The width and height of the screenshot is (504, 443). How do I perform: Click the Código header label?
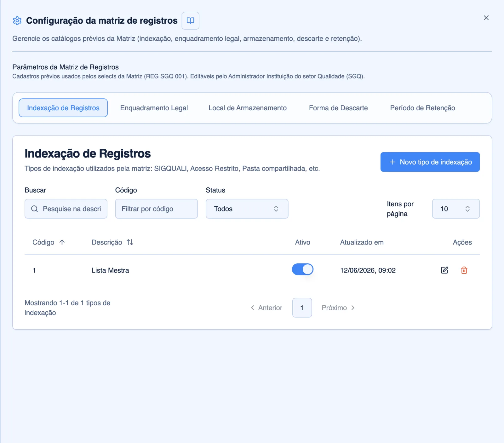[43, 242]
